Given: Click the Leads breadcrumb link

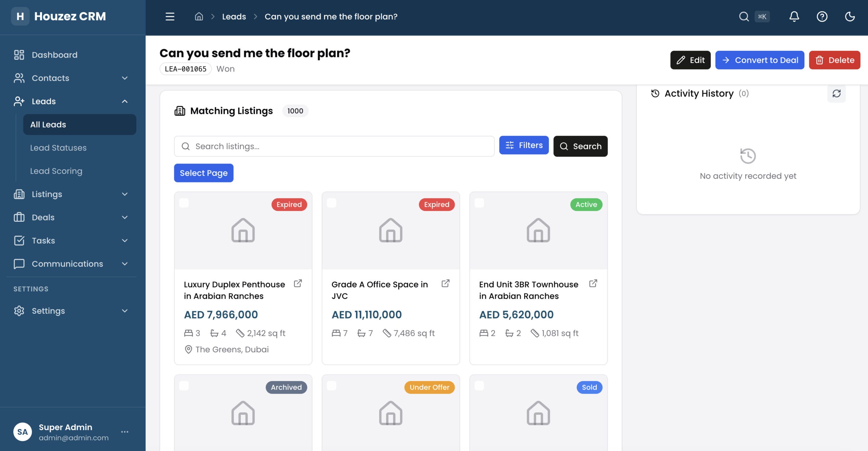Looking at the screenshot, I should [x=234, y=16].
